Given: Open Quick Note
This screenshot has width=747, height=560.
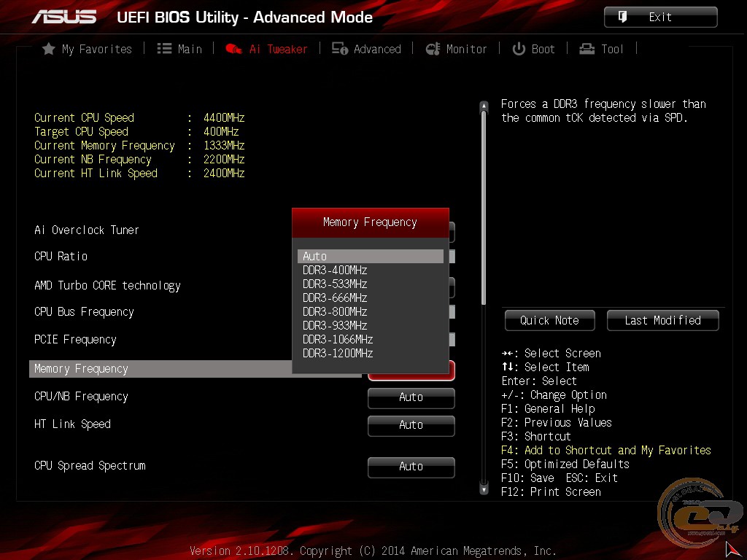Looking at the screenshot, I should tap(550, 321).
